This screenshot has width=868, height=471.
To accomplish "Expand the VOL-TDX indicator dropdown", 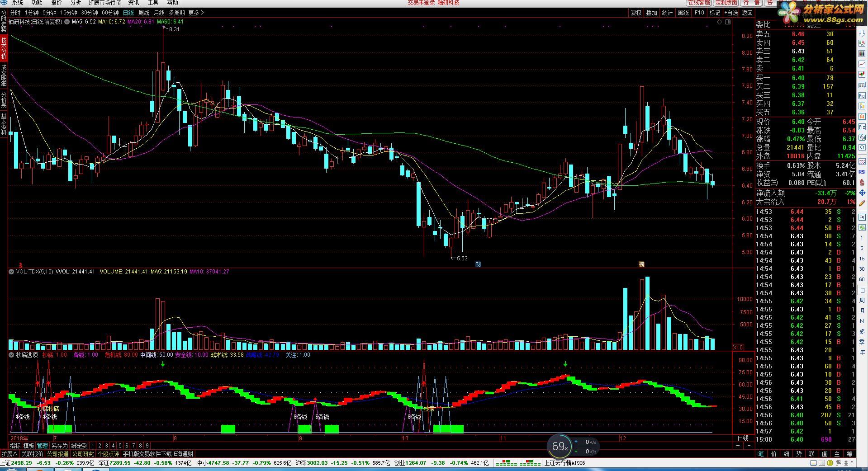I will point(11,272).
